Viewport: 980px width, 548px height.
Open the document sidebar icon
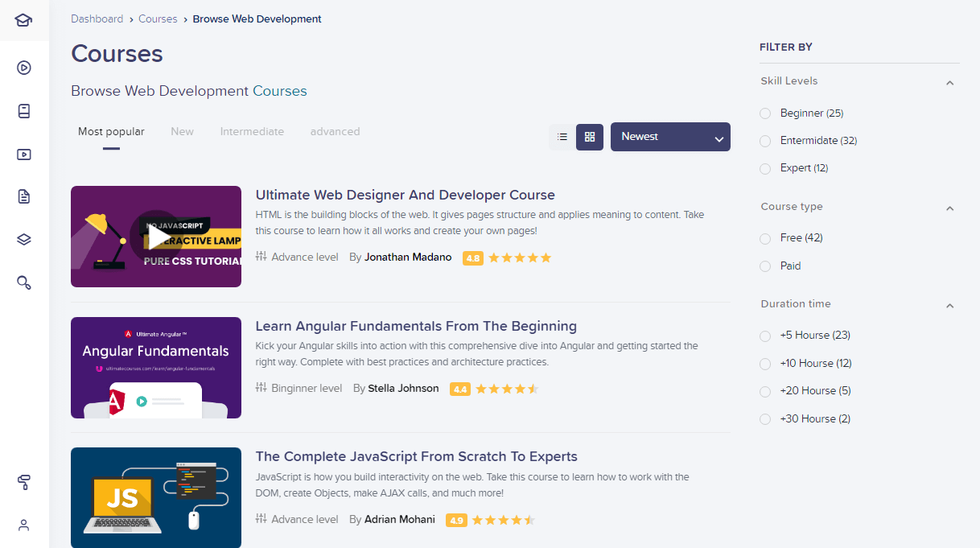point(24,196)
